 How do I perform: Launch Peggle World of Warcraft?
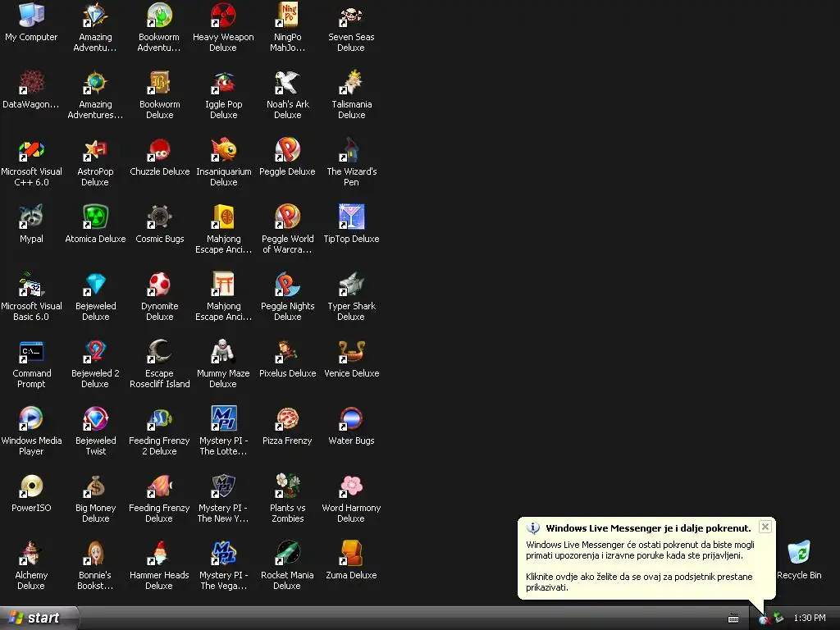point(287,217)
